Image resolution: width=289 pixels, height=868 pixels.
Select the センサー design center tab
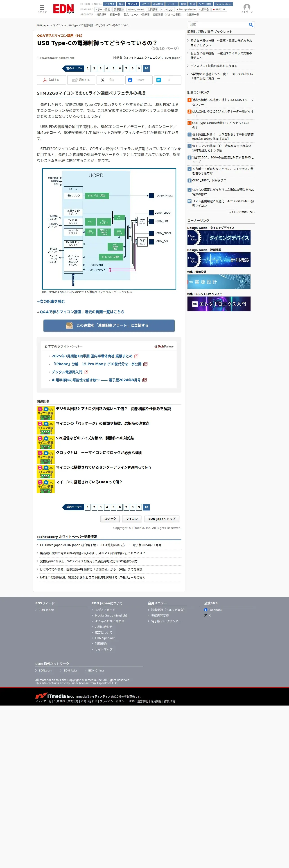tap(172, 4)
